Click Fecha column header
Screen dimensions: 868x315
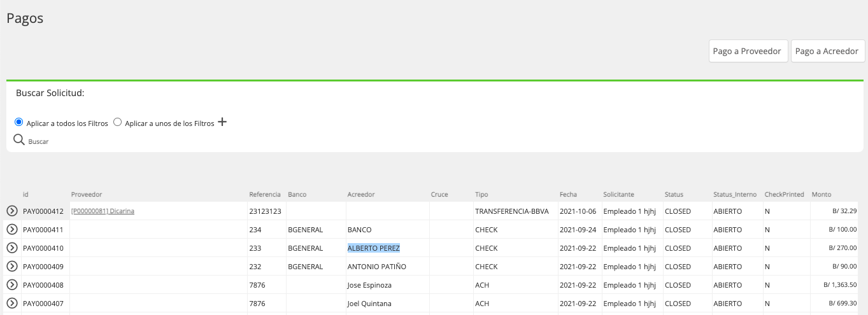coord(568,194)
